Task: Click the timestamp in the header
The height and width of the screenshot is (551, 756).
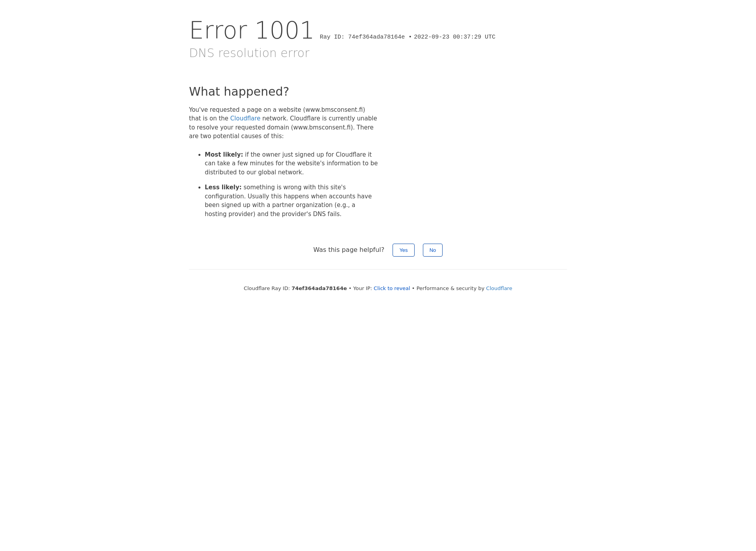Action: pyautogui.click(x=454, y=36)
